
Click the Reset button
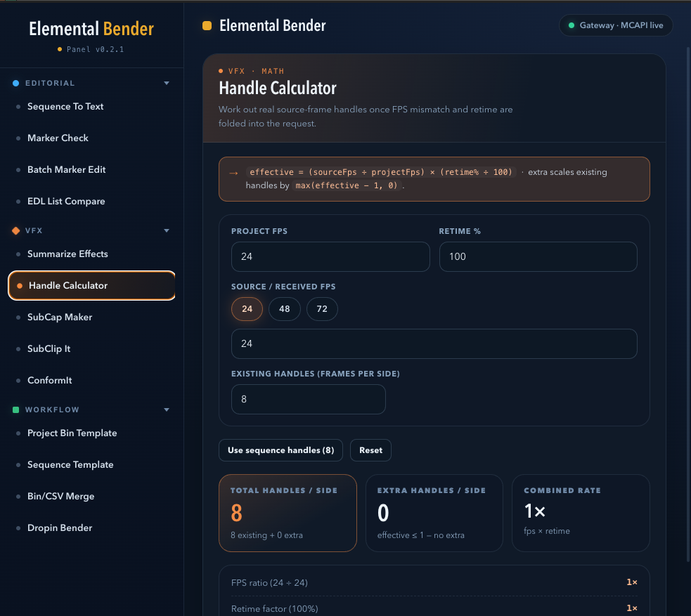pos(370,450)
